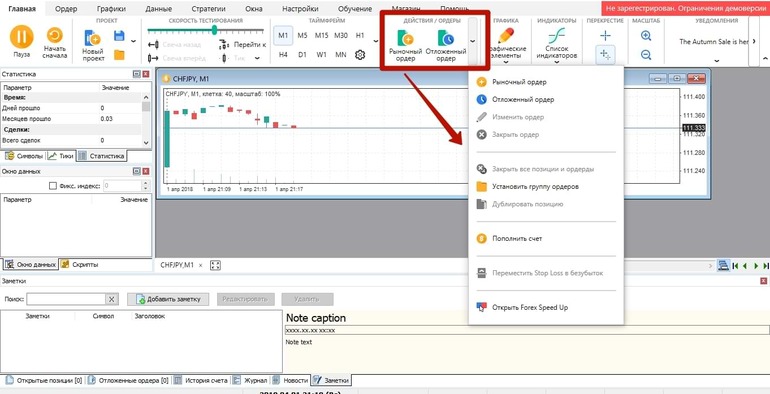Screen dimensions: 770x394
Task: Select the H4 timeframe toggle
Action: pyautogui.click(x=283, y=55)
